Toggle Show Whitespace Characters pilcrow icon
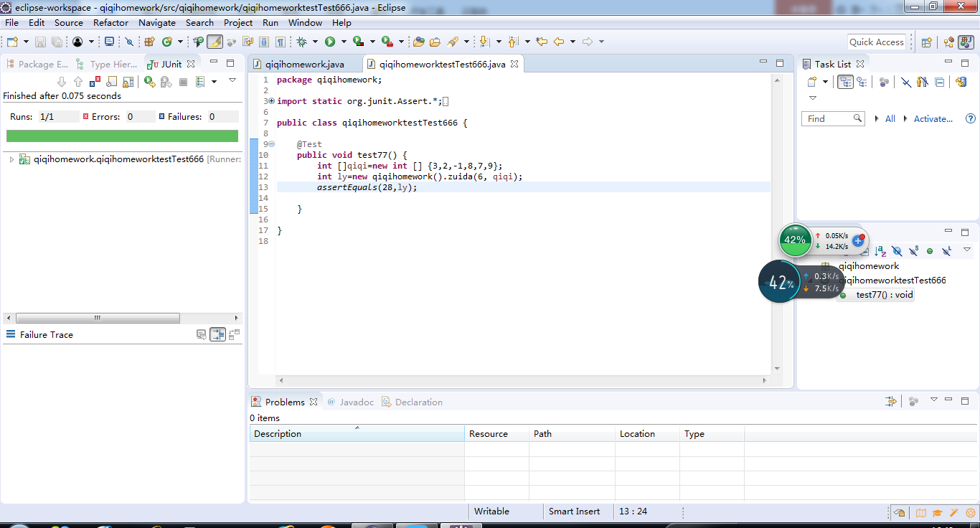Image resolution: width=980 pixels, height=528 pixels. click(x=281, y=42)
